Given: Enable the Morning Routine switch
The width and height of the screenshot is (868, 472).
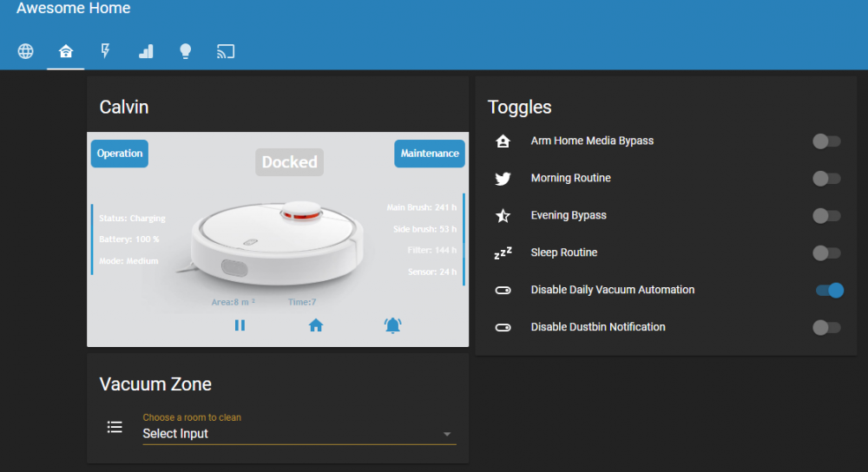Looking at the screenshot, I should 827,178.
